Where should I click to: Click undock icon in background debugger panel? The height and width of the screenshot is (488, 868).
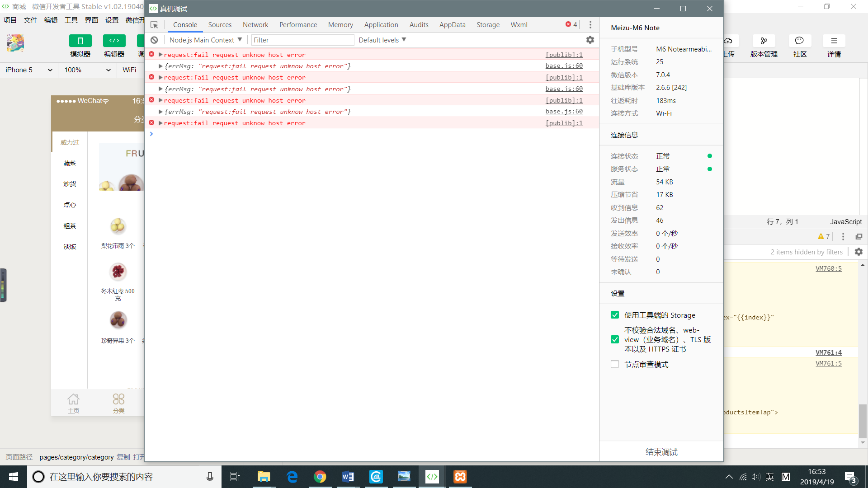(x=859, y=236)
